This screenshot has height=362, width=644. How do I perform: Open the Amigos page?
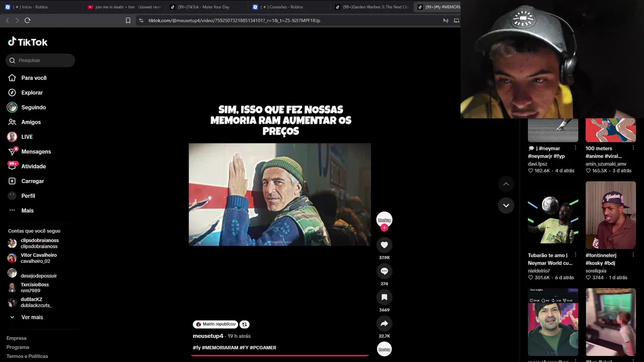[x=31, y=122]
